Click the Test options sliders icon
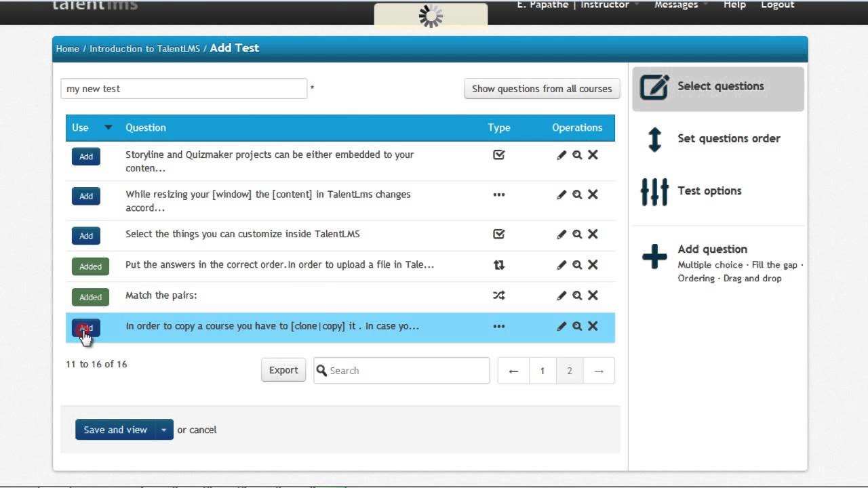The width and height of the screenshot is (868, 488). [654, 192]
